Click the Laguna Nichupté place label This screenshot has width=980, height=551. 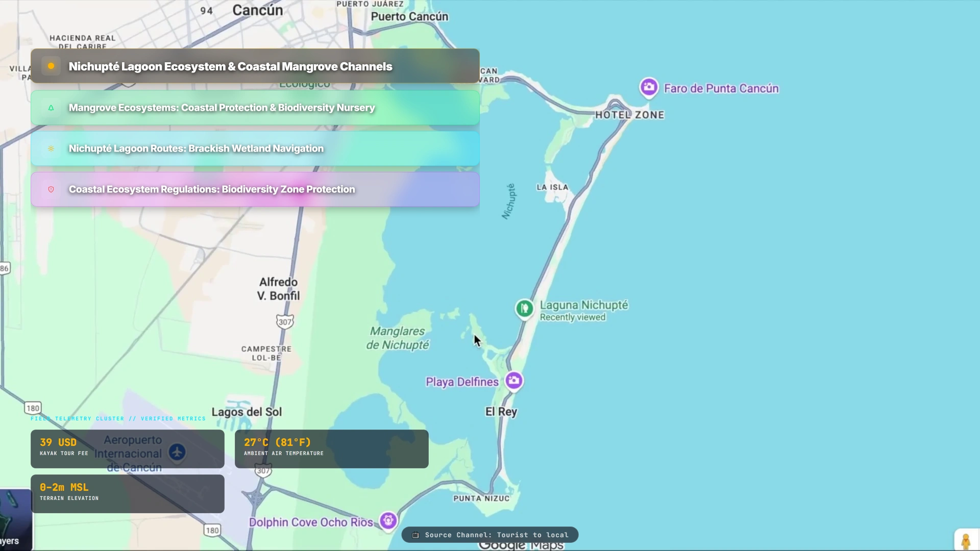(x=584, y=305)
